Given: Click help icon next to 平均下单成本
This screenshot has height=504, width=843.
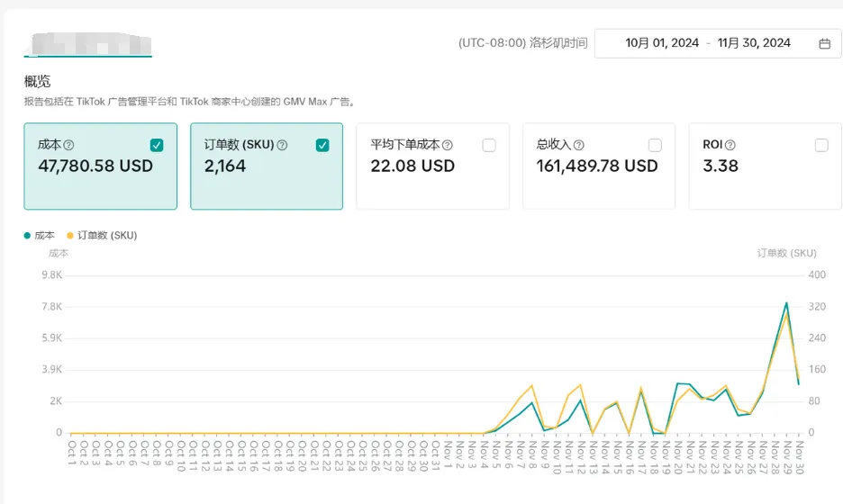Looking at the screenshot, I should pos(448,145).
